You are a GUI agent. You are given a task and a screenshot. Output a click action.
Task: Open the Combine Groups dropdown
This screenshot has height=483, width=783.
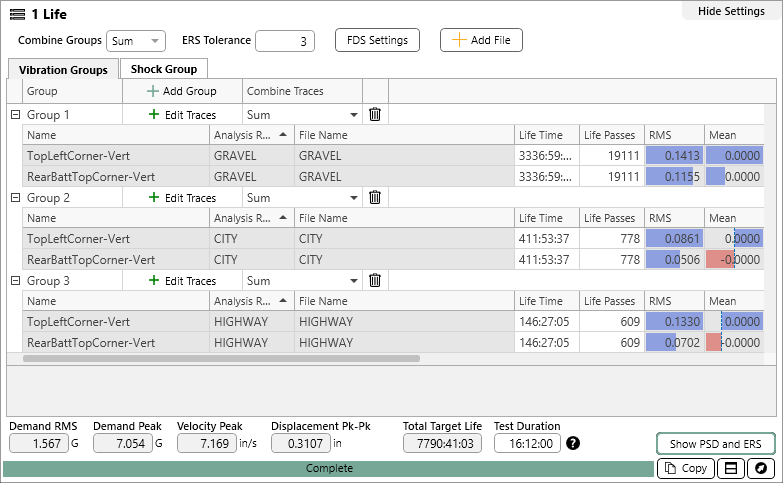(x=136, y=41)
